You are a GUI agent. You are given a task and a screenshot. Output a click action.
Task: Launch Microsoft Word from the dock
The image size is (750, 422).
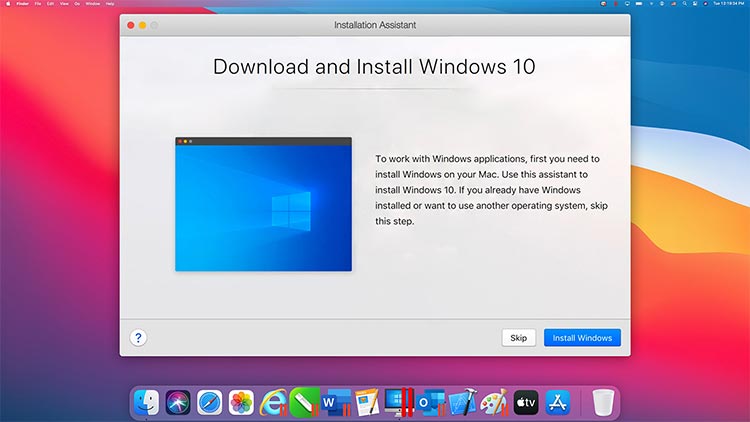pyautogui.click(x=336, y=402)
